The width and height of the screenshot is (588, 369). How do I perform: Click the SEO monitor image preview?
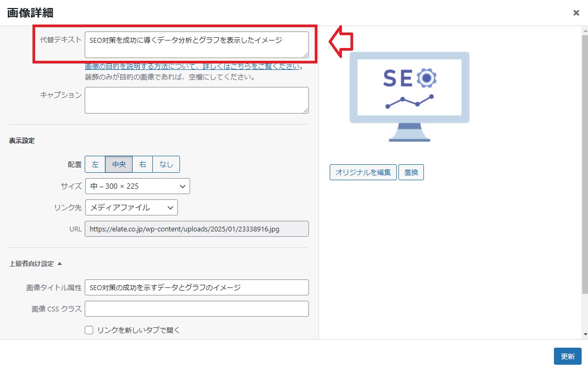[x=409, y=97]
